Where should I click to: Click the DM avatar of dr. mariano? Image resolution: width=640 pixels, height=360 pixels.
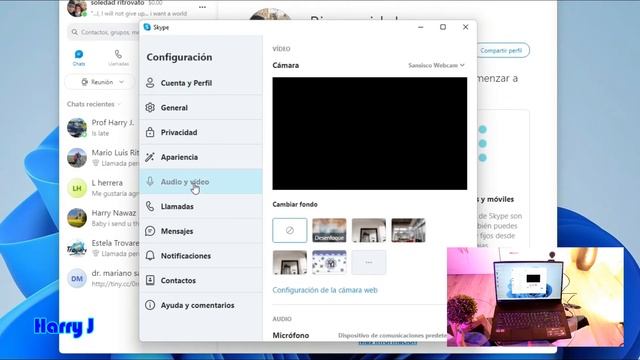[x=77, y=278]
